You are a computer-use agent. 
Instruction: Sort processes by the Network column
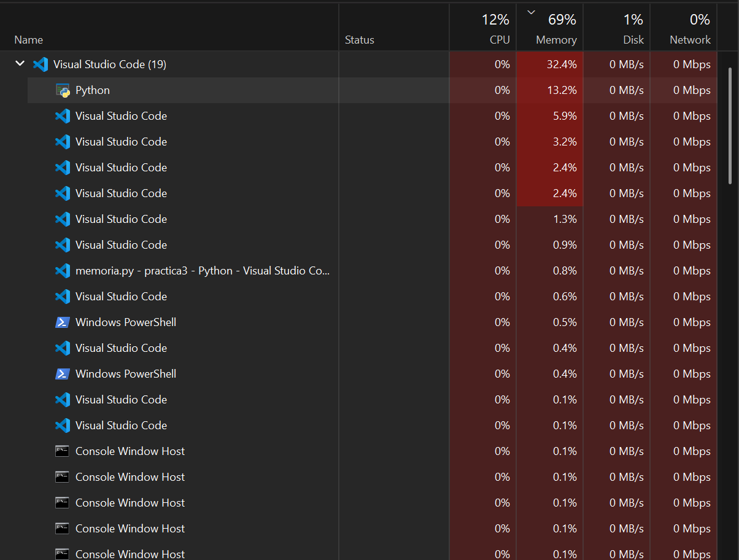[x=690, y=29]
